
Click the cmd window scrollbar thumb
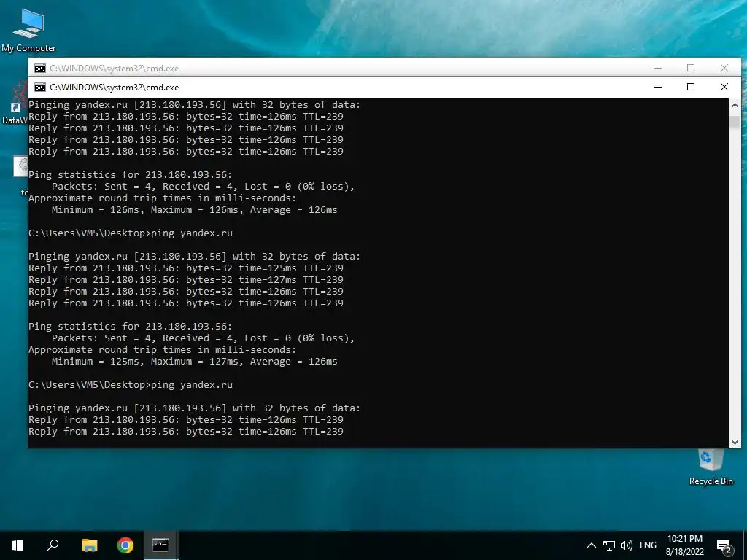coord(735,122)
